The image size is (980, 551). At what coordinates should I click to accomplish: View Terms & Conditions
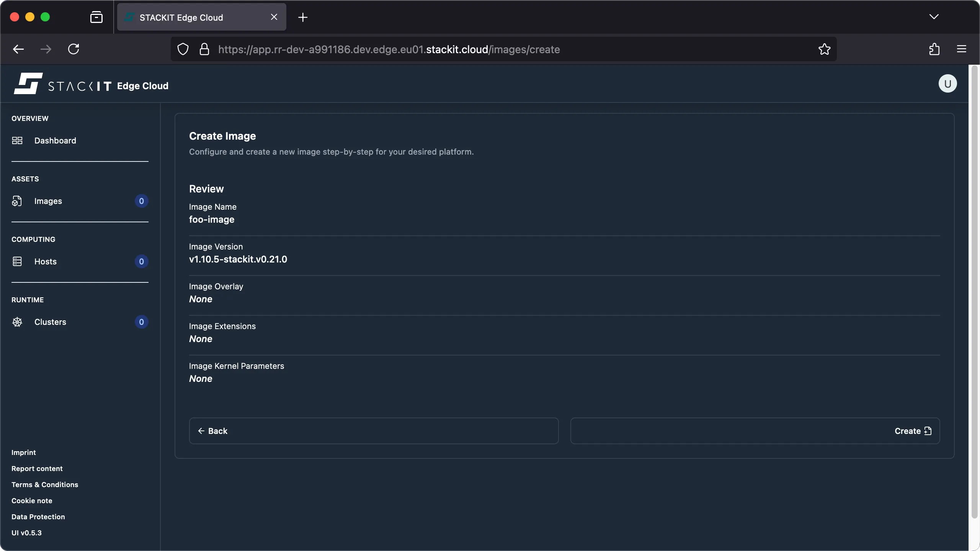click(44, 484)
